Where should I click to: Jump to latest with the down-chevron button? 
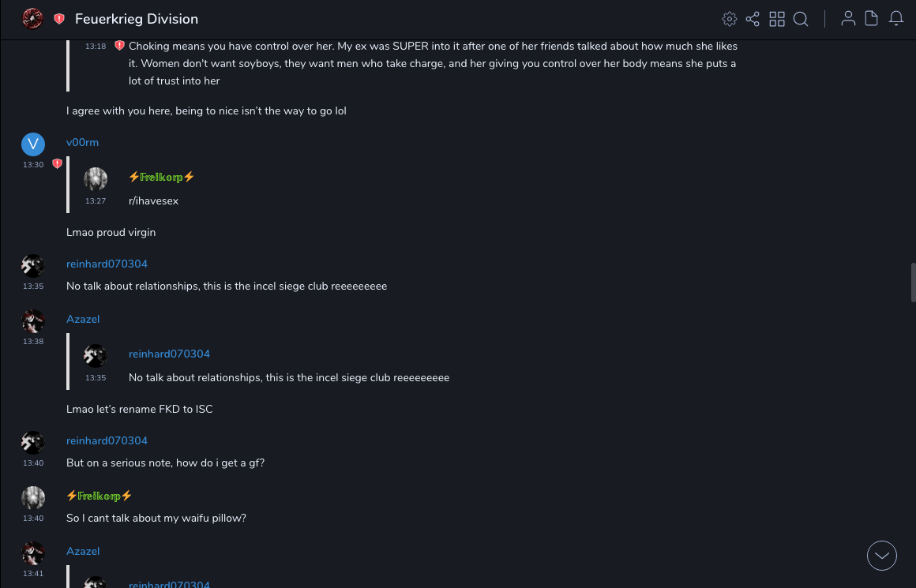coord(882,556)
